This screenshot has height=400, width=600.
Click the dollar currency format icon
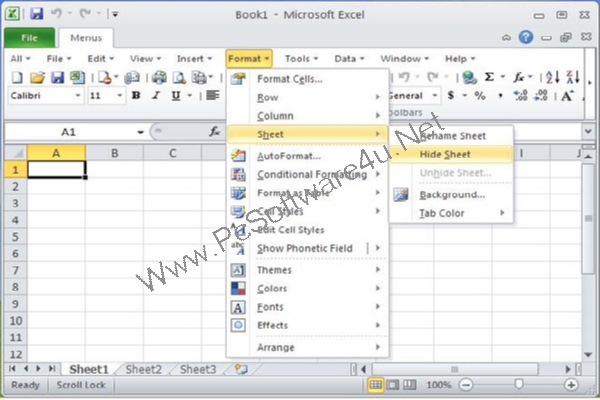point(451,95)
